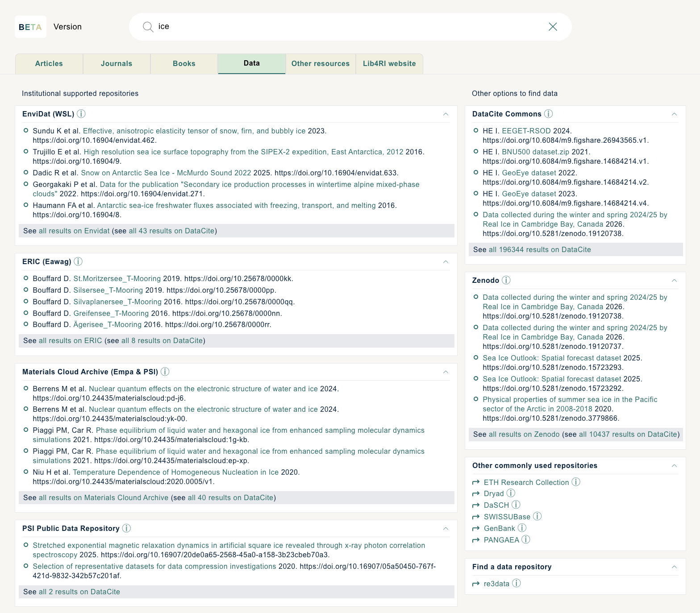Screen dimensions: 700x613
Task: Open Greifensee_T-Mooring dataset
Action: [111, 313]
